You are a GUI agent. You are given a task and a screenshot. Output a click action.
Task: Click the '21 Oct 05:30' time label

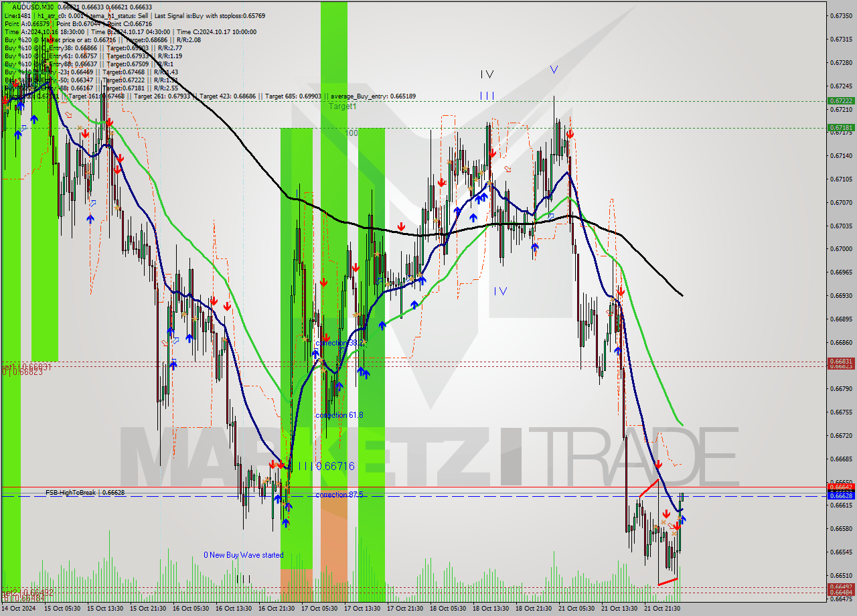pyautogui.click(x=577, y=609)
